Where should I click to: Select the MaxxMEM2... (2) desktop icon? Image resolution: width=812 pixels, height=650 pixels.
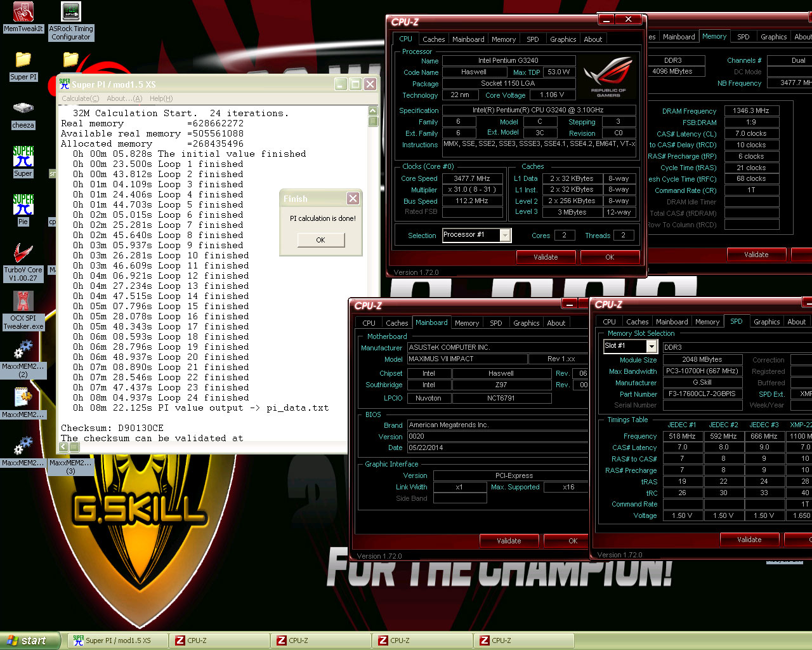click(23, 359)
